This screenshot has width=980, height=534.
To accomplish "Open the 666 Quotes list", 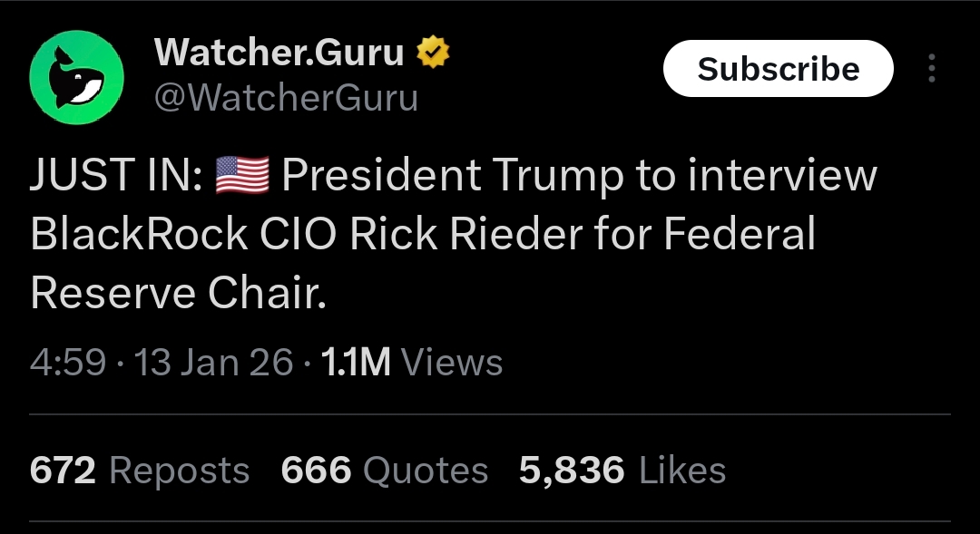I will pyautogui.click(x=385, y=471).
